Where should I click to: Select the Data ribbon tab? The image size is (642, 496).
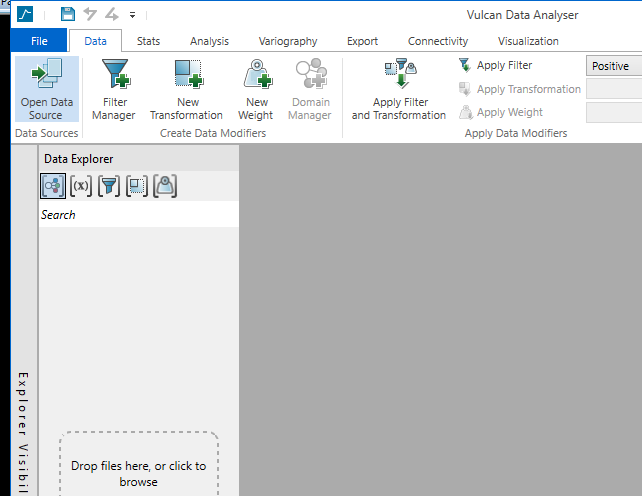(95, 41)
